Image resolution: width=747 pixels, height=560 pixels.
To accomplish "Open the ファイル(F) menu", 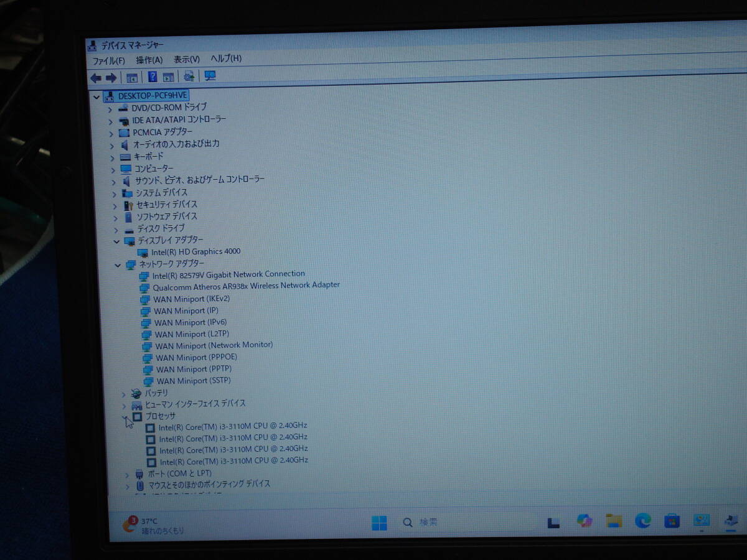I will coord(108,61).
